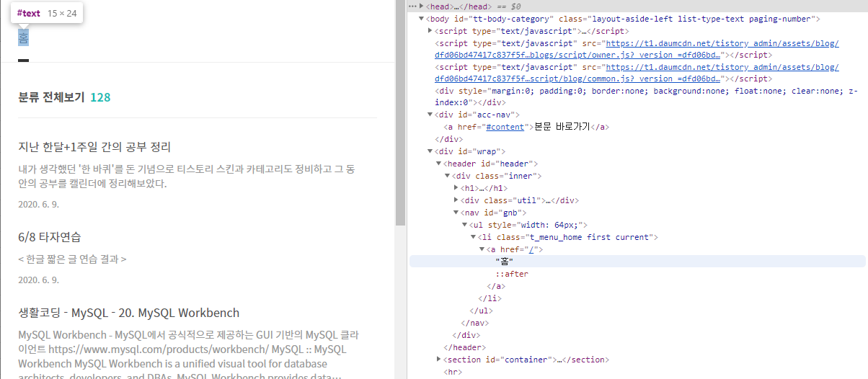The width and height of the screenshot is (868, 379).
Task: Click the highlighted 홈 menu link
Action: point(24,37)
